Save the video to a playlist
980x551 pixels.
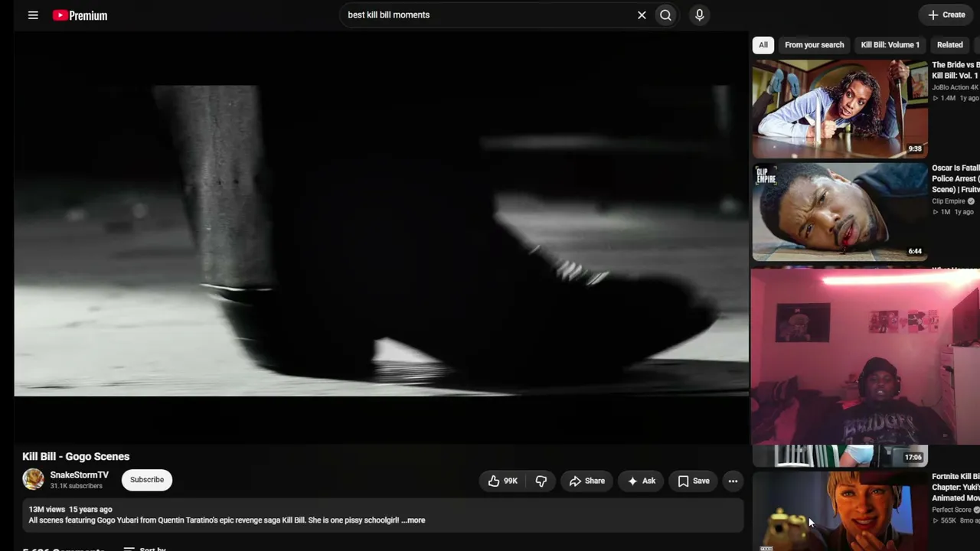(694, 481)
